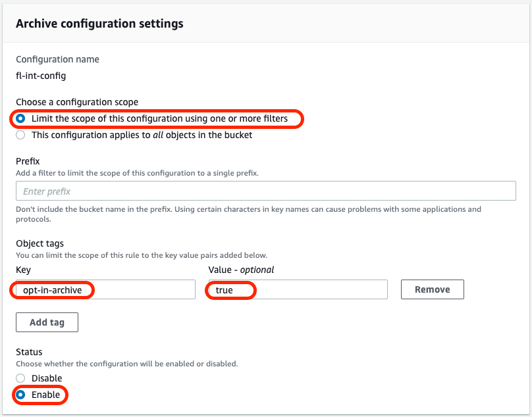Screen dimensions: 532x417
Task: Click the Status section label
Action: coord(29,352)
